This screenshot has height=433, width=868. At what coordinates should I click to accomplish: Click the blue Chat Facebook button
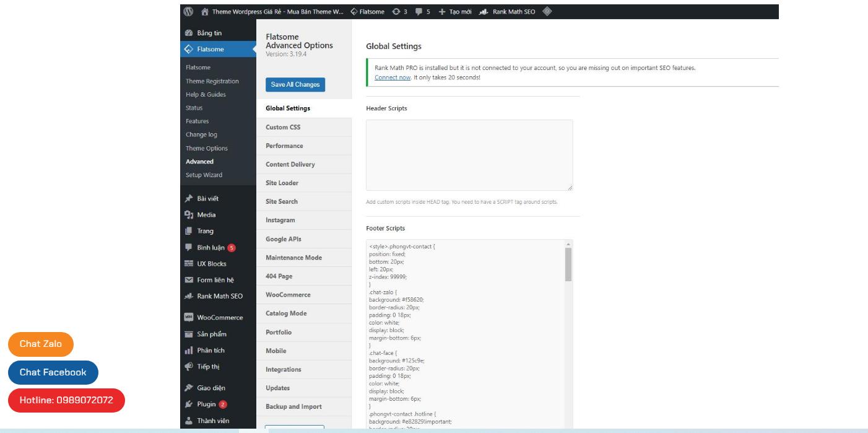click(x=53, y=372)
